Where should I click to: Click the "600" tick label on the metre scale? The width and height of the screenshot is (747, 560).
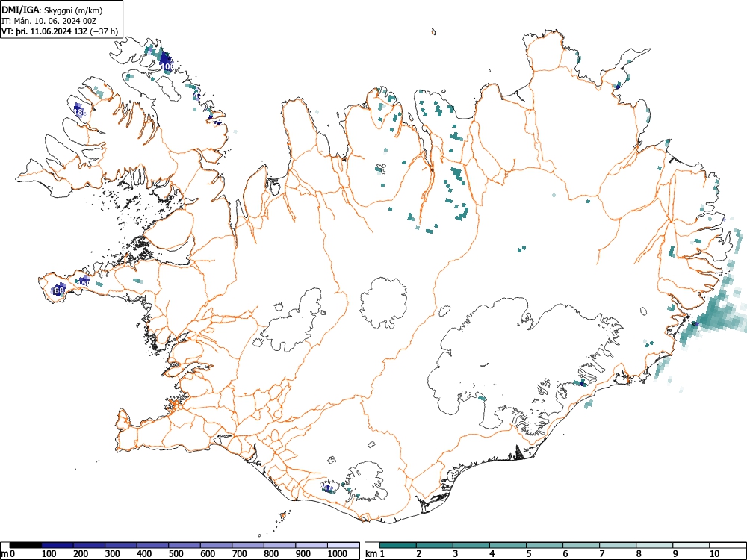pyautogui.click(x=208, y=554)
